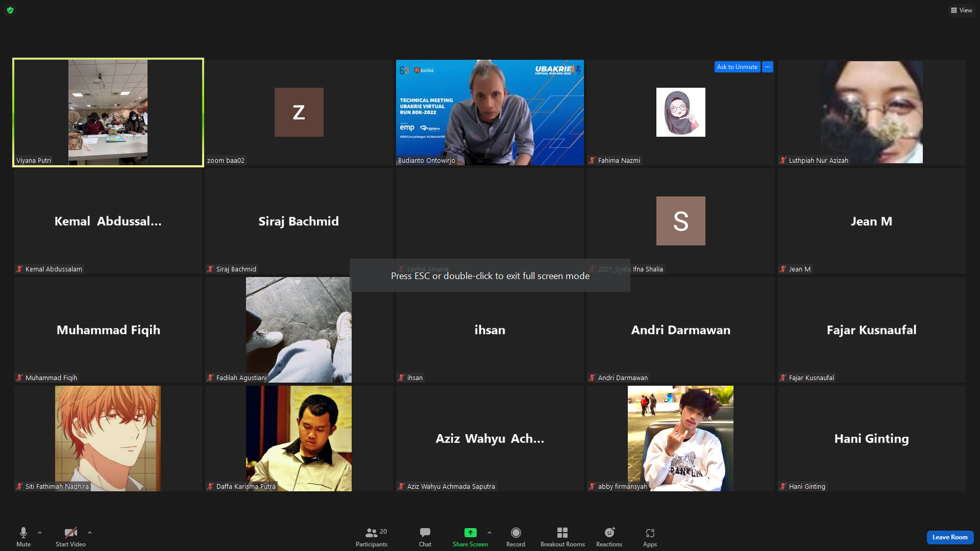Click the Leave Room button
Image resolution: width=980 pixels, height=551 pixels.
(950, 537)
